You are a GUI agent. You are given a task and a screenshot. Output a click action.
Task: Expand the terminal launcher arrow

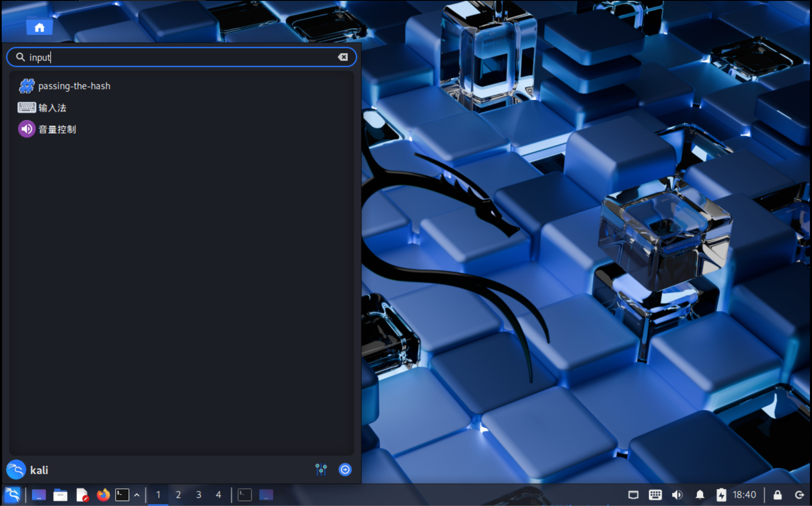[x=137, y=495]
